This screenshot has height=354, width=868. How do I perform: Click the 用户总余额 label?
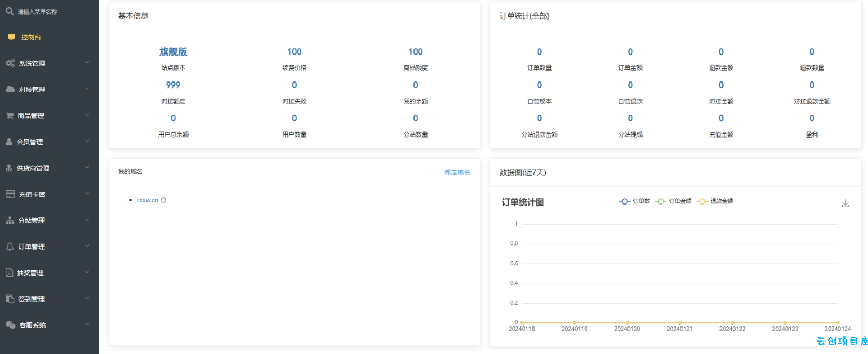pyautogui.click(x=173, y=134)
